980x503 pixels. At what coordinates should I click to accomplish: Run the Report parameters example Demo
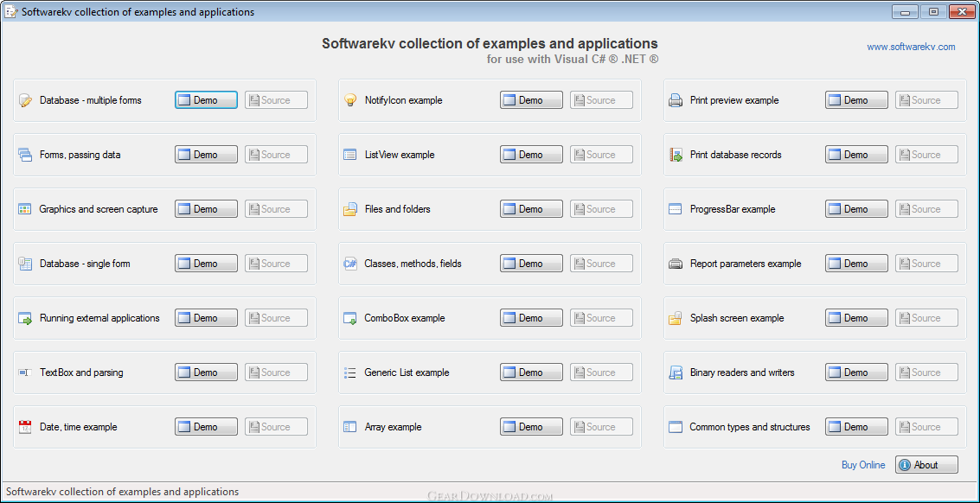point(857,263)
